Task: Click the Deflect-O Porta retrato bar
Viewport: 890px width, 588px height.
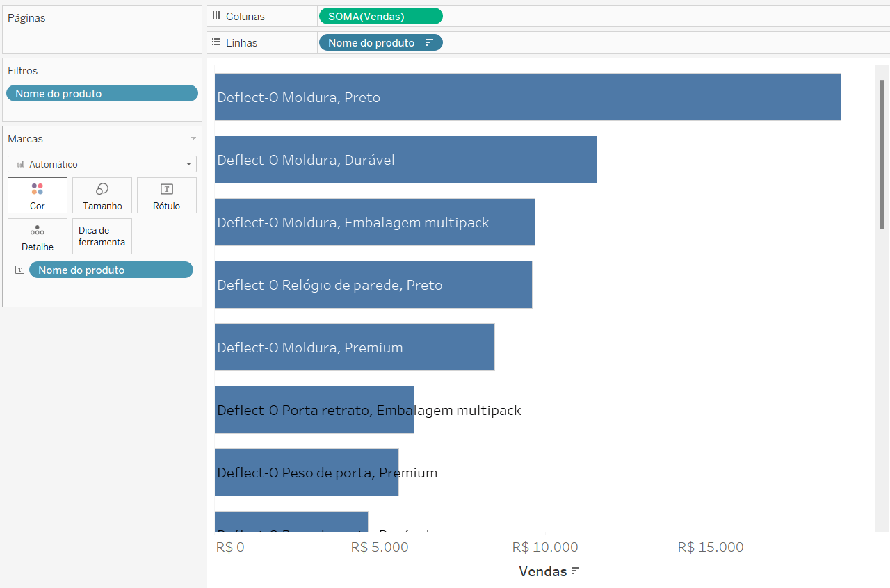Action: tap(314, 409)
